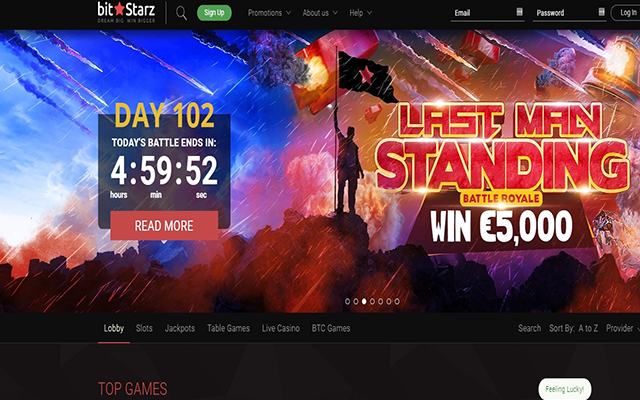Viewport: 640px width, 400px height.
Task: Click the Password field autofill icon
Action: click(601, 12)
